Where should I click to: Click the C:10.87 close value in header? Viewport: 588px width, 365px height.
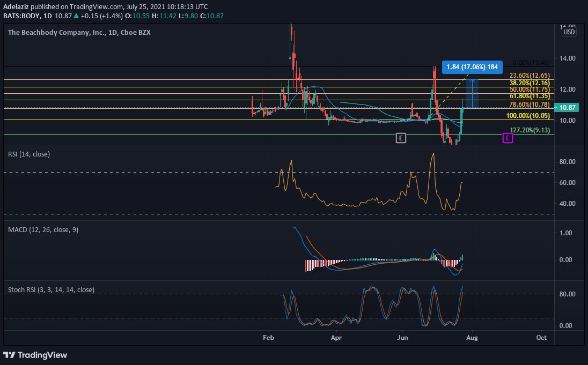pyautogui.click(x=211, y=16)
